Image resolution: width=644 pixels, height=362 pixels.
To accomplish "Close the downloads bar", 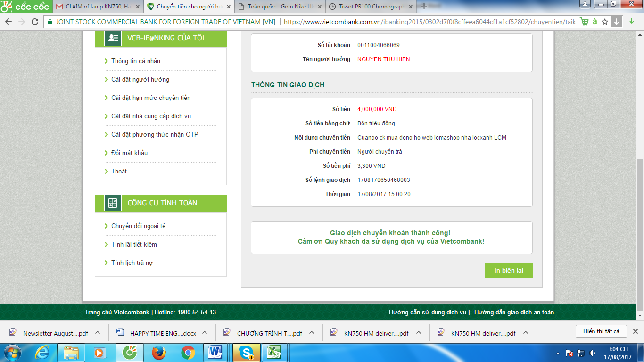I will (x=635, y=331).
